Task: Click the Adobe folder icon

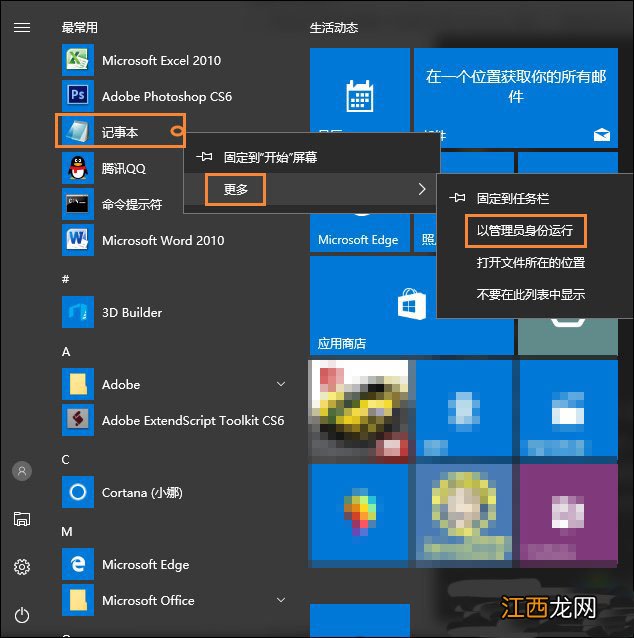Action: tap(78, 384)
